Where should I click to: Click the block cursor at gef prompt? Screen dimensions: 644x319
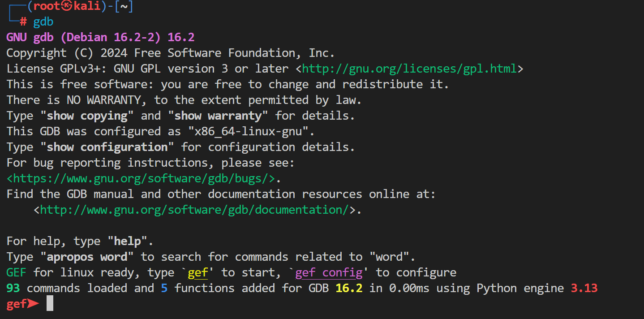point(50,304)
